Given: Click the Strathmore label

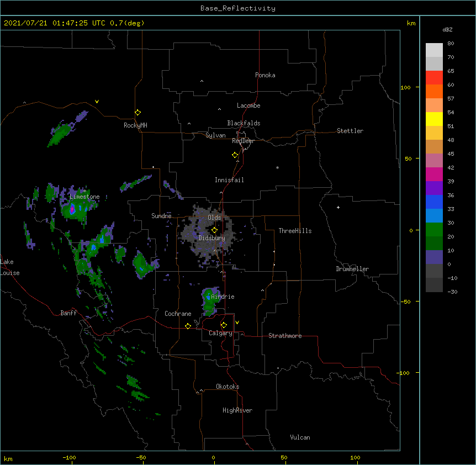Looking at the screenshot, I should coord(285,336).
